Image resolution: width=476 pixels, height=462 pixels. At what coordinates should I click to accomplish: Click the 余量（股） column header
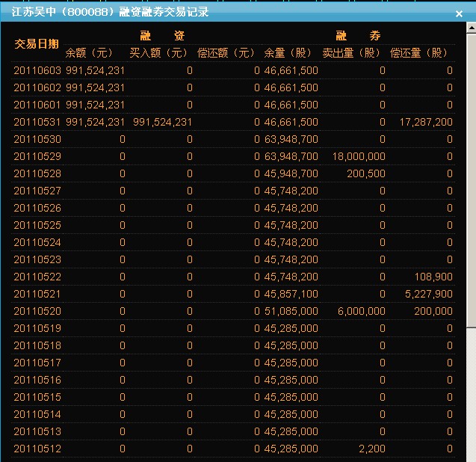point(288,53)
